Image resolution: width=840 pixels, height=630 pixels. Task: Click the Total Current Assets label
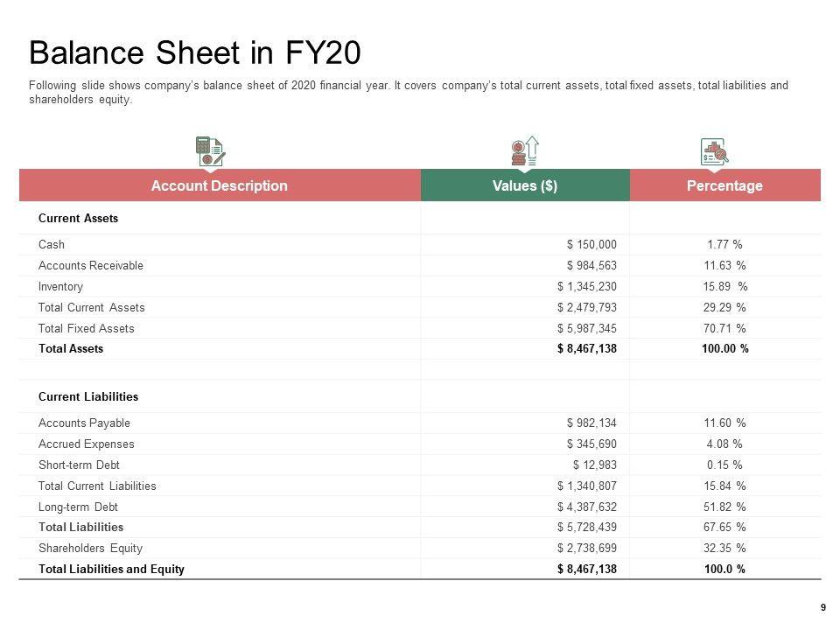pyautogui.click(x=92, y=308)
